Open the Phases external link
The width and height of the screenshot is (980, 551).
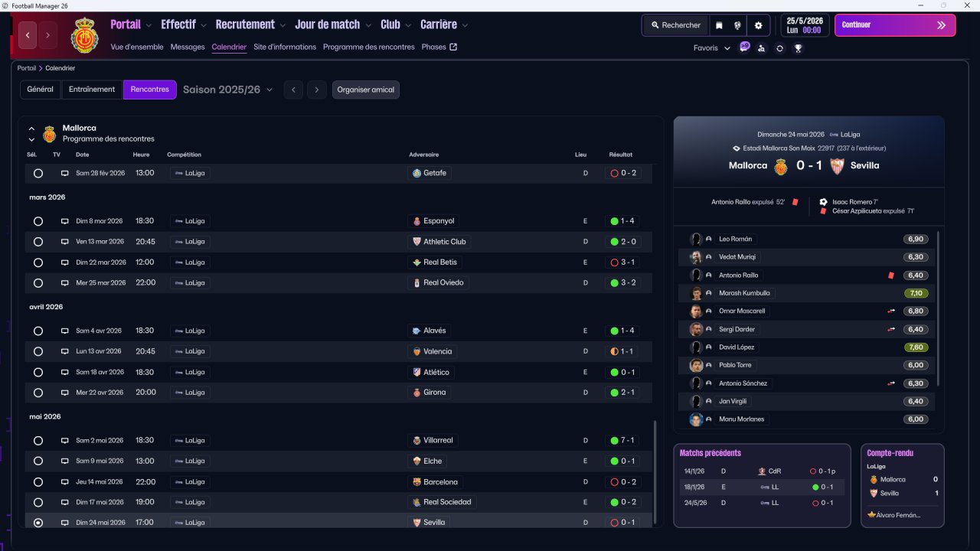[x=439, y=47]
